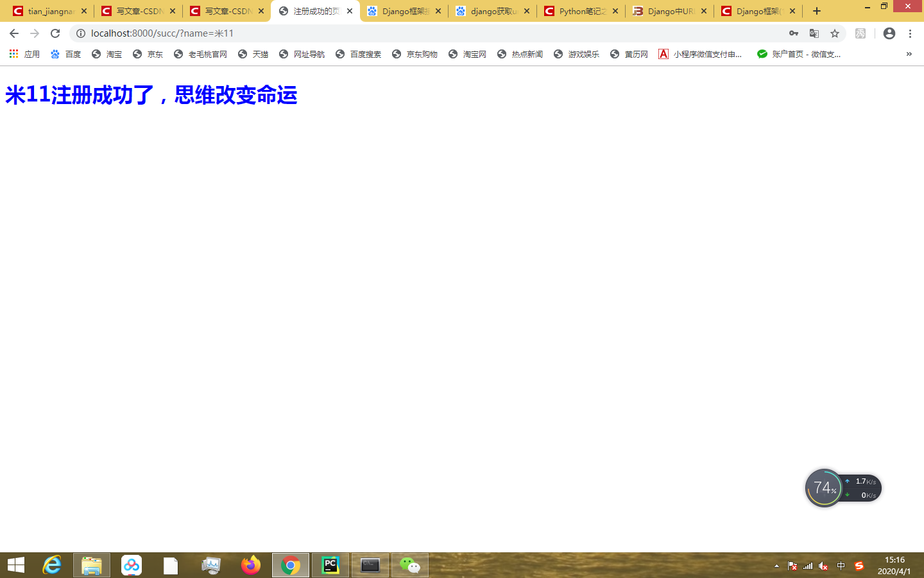Open the 淘宝 bookmark

pyautogui.click(x=112, y=54)
